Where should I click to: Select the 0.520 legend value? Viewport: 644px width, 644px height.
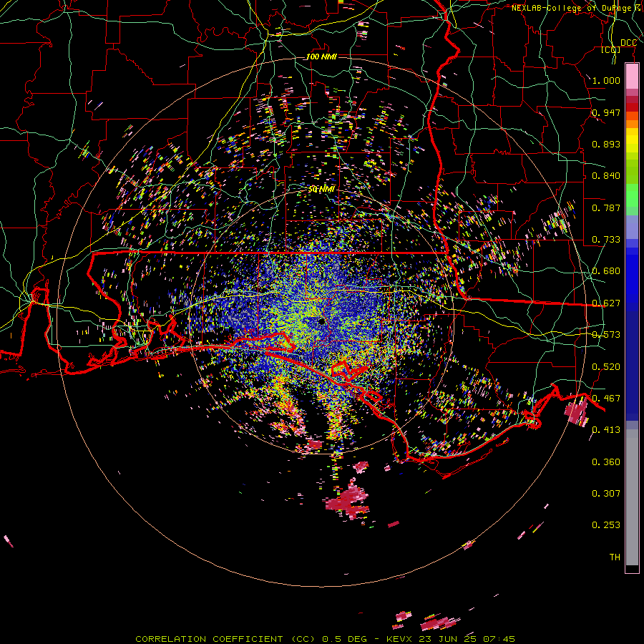[x=606, y=367]
